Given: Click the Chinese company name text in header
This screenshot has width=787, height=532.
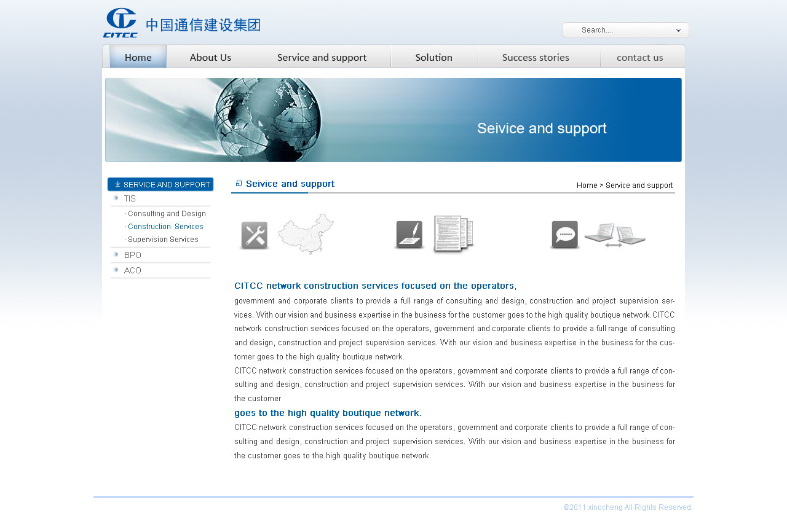Looking at the screenshot, I should click(204, 25).
